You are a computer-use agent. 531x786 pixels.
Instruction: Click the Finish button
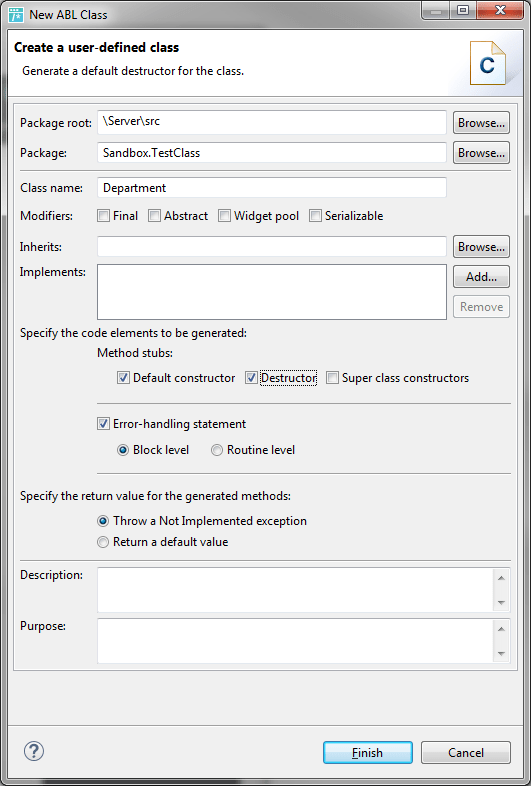tap(368, 753)
